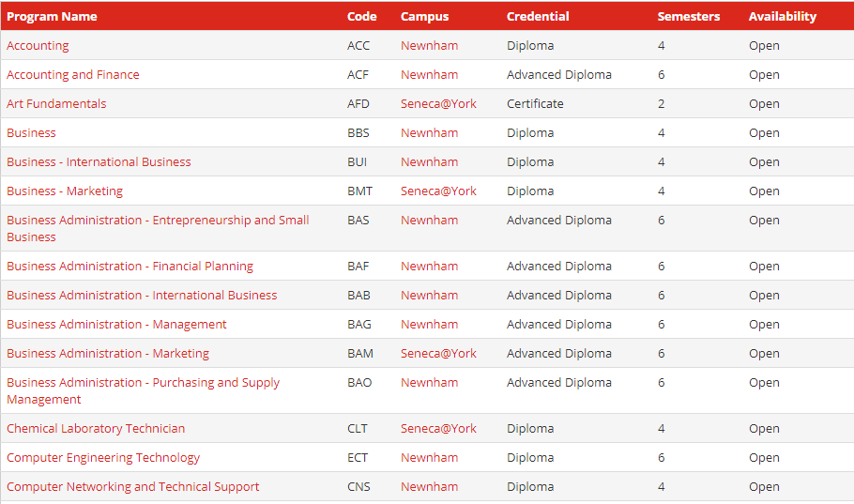Click Newnham campus link in Accounting row

429,46
